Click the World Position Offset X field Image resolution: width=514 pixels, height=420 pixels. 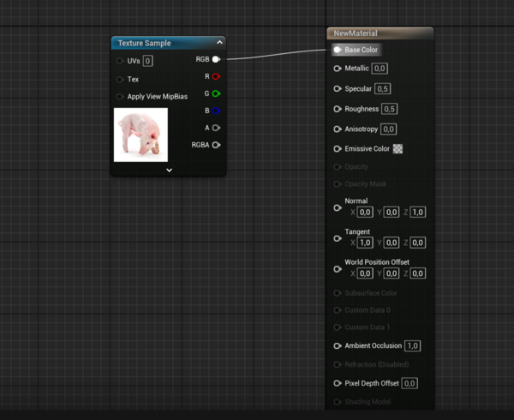coord(365,273)
